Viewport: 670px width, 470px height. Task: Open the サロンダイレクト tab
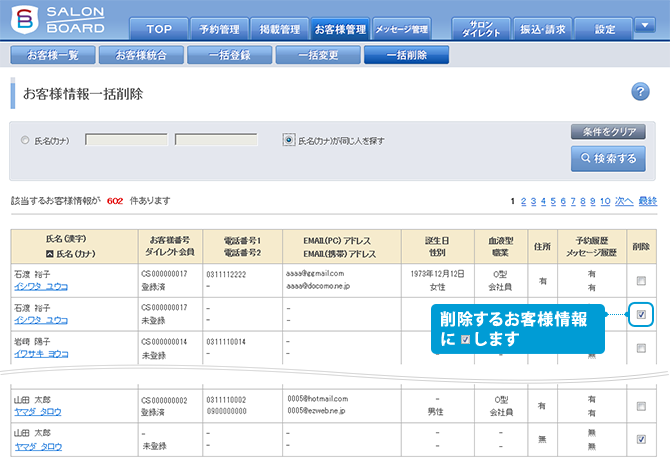click(x=480, y=29)
